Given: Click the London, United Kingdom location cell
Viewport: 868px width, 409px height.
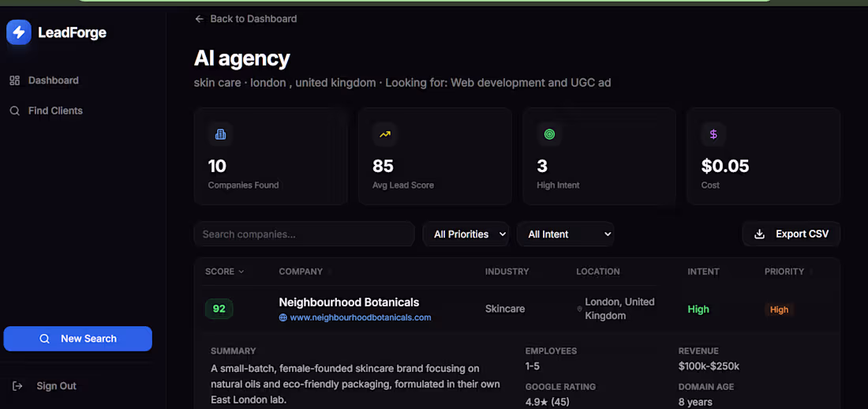Looking at the screenshot, I should [x=619, y=309].
